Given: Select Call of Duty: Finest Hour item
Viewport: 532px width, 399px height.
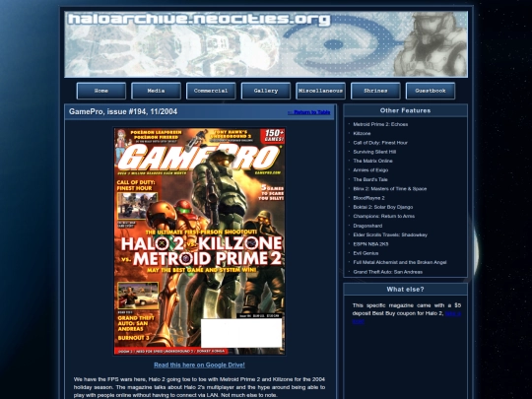Looking at the screenshot, I should coord(380,143).
